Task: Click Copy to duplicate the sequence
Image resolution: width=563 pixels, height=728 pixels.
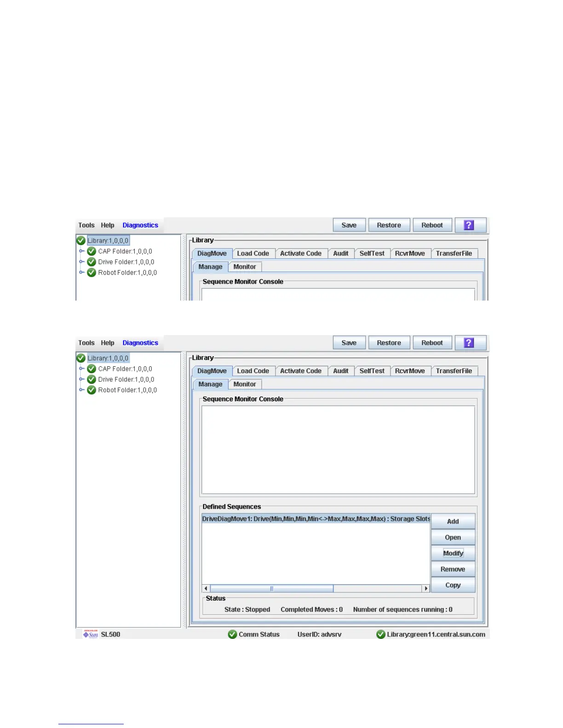Action: coord(453,585)
